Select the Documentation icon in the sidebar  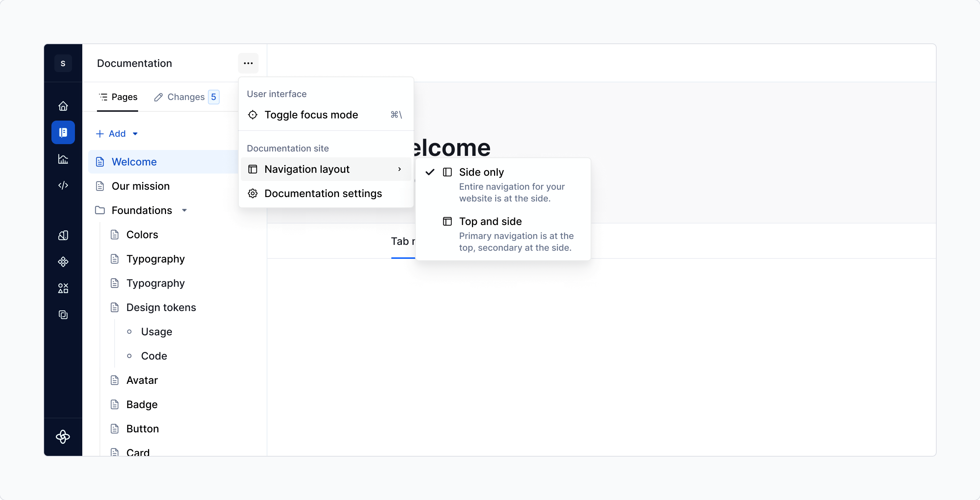(63, 132)
